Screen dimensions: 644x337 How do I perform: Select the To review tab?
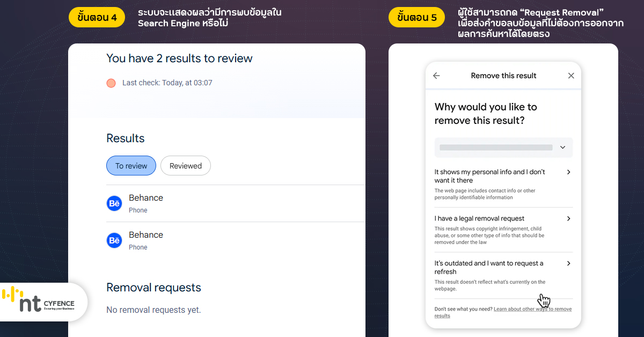[131, 166]
